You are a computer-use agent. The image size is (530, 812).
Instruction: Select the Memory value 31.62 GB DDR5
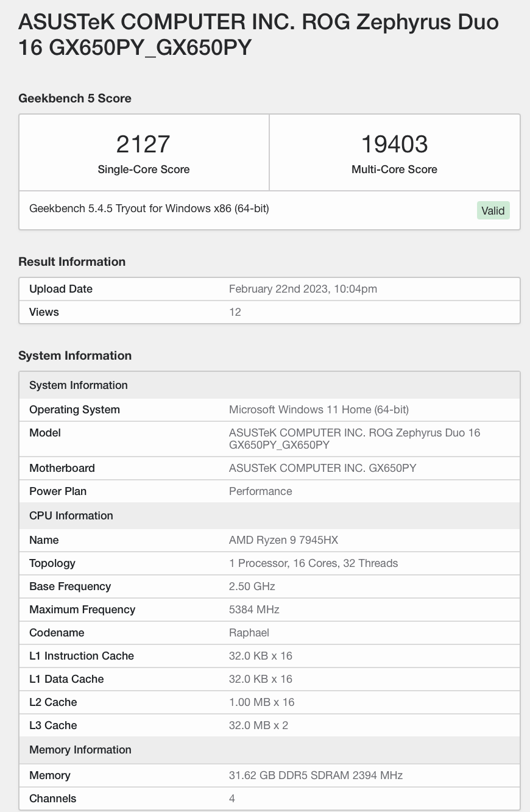tap(316, 775)
